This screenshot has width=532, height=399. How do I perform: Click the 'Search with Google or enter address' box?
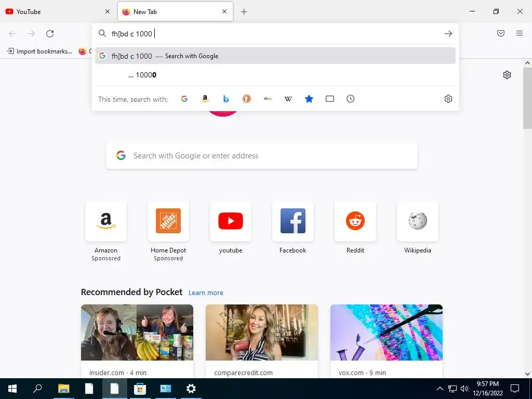[x=262, y=156]
